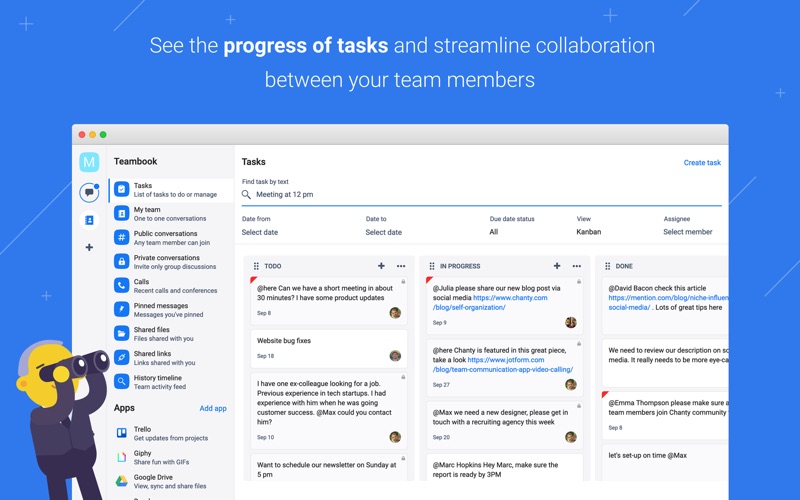The width and height of the screenshot is (800, 500).
Task: Open My team conversations
Action: click(171, 214)
